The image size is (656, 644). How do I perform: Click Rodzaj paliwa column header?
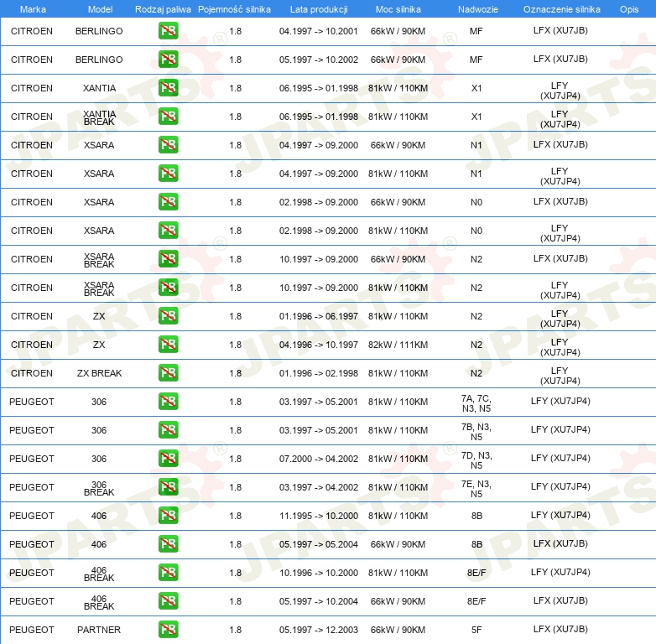click(x=163, y=9)
